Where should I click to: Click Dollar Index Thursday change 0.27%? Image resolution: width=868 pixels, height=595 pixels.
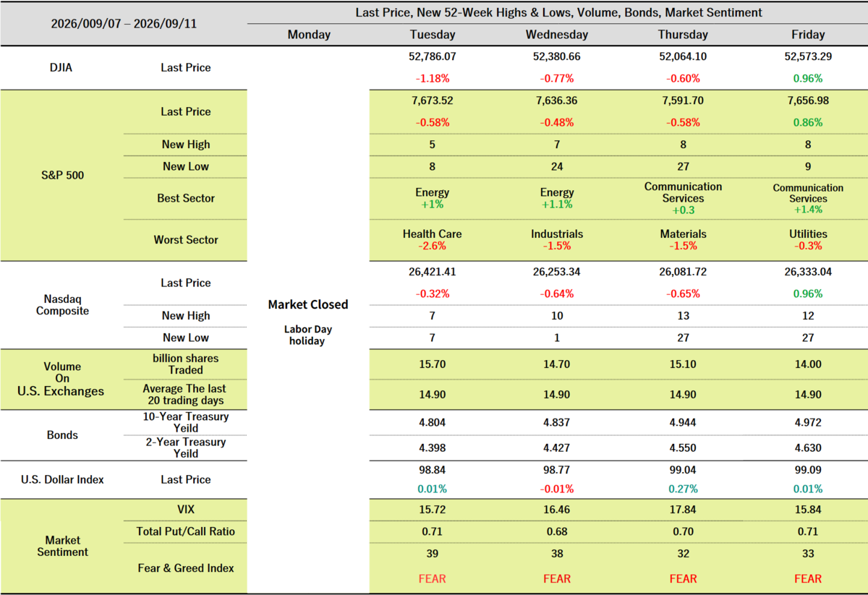coord(683,489)
